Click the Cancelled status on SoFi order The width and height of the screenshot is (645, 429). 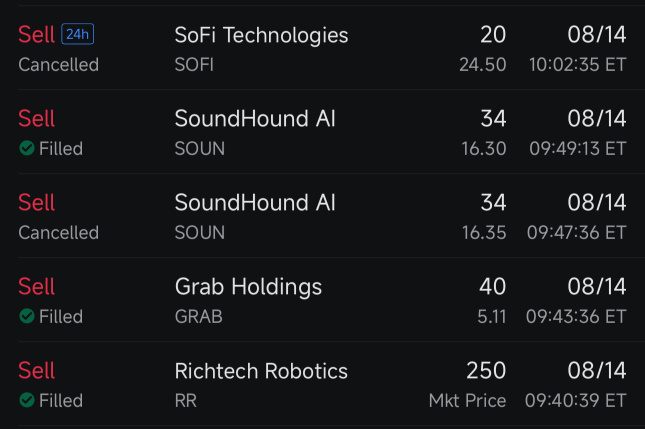click(x=58, y=65)
